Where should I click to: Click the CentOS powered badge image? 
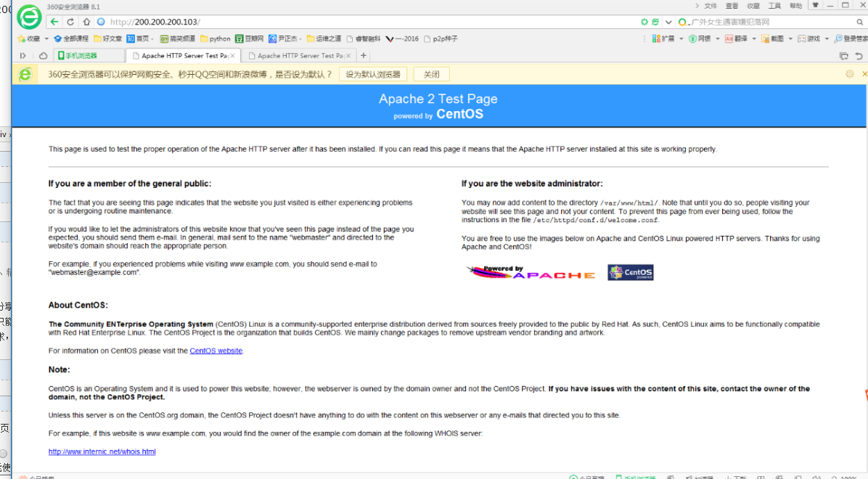click(631, 272)
